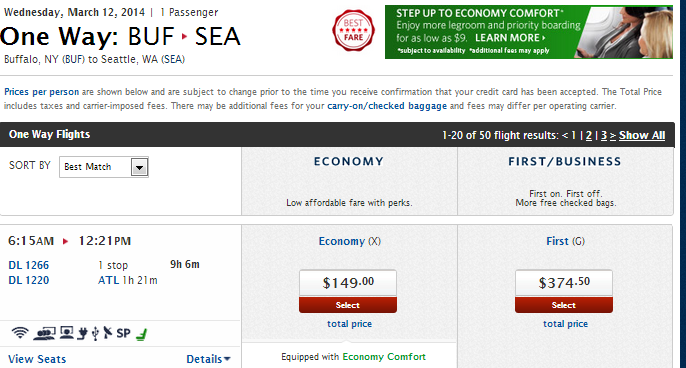Click the next page arrow in results
The width and height of the screenshot is (686, 368).
613,136
